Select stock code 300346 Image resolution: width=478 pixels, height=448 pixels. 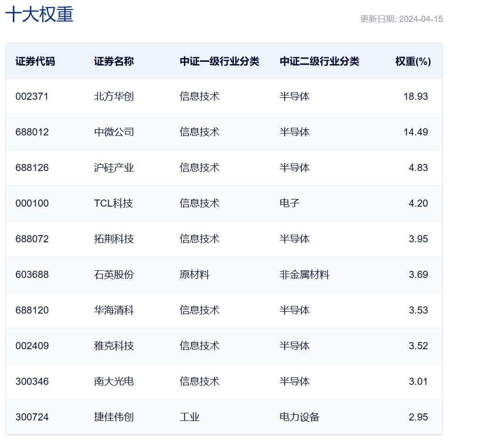(32, 381)
